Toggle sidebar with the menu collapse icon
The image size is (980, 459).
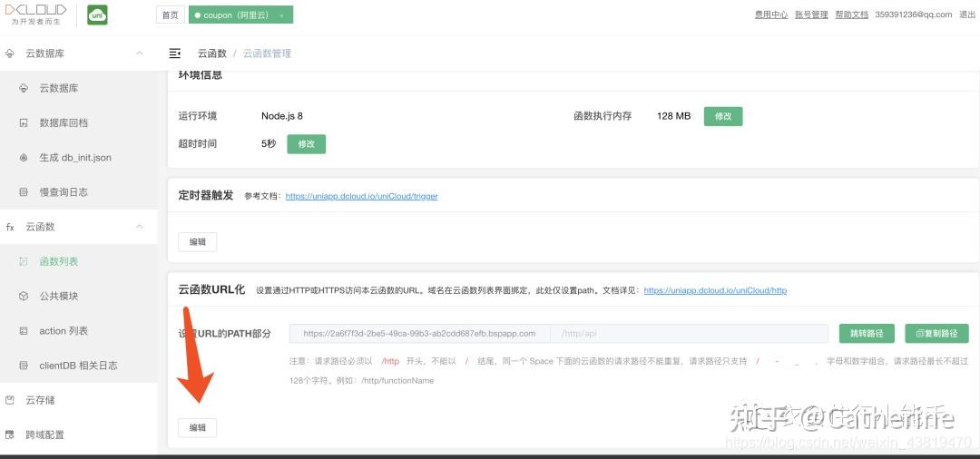pos(175,54)
